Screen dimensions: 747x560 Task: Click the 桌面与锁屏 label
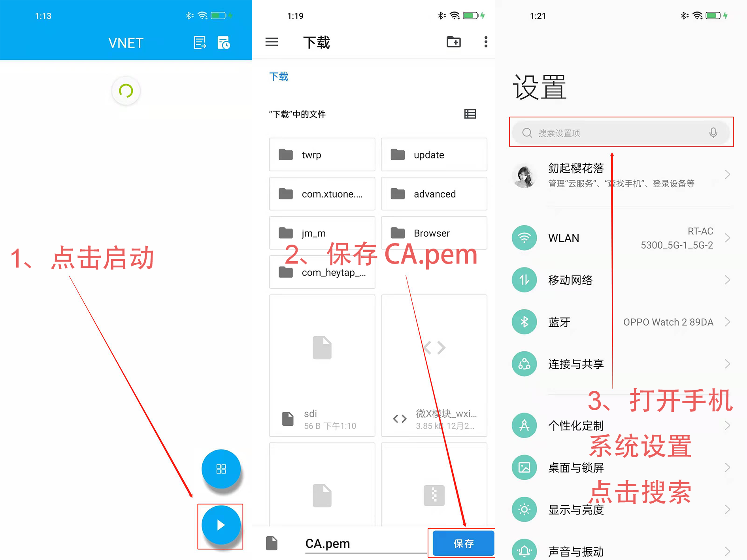(576, 468)
